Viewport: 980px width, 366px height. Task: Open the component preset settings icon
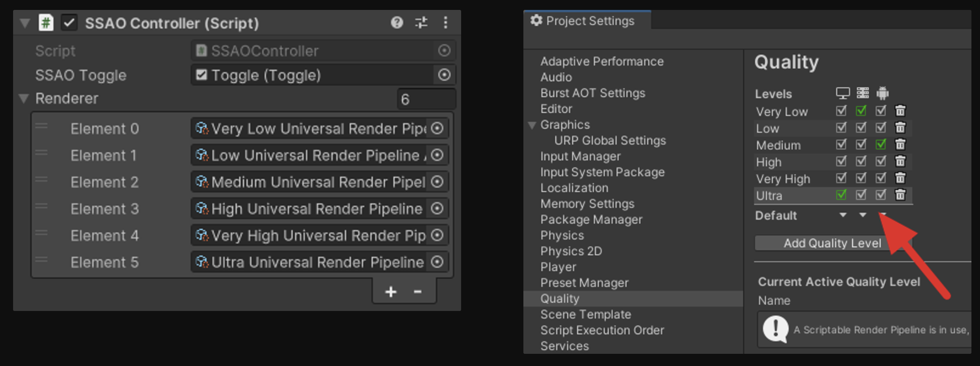421,23
